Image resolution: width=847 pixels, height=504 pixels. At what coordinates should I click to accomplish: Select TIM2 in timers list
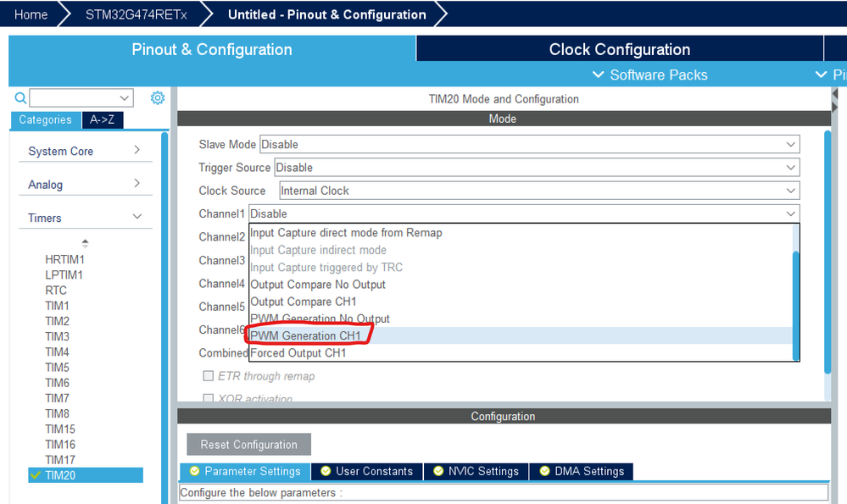[x=58, y=321]
